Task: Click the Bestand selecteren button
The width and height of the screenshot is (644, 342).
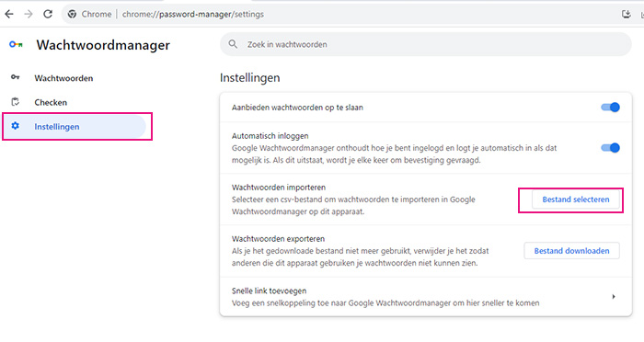Action: (575, 199)
